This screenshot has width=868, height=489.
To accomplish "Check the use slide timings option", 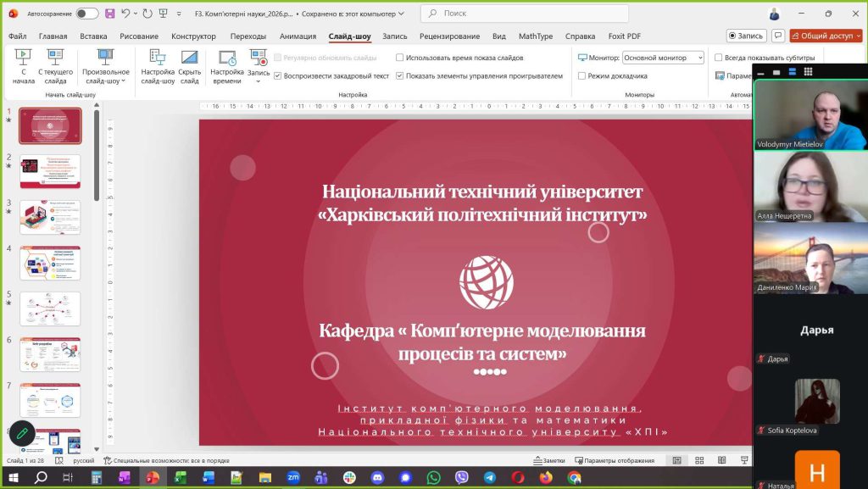I will [400, 58].
